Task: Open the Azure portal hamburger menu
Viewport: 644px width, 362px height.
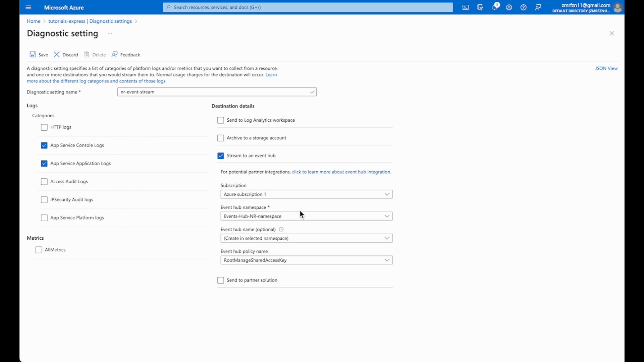Action: (x=29, y=7)
